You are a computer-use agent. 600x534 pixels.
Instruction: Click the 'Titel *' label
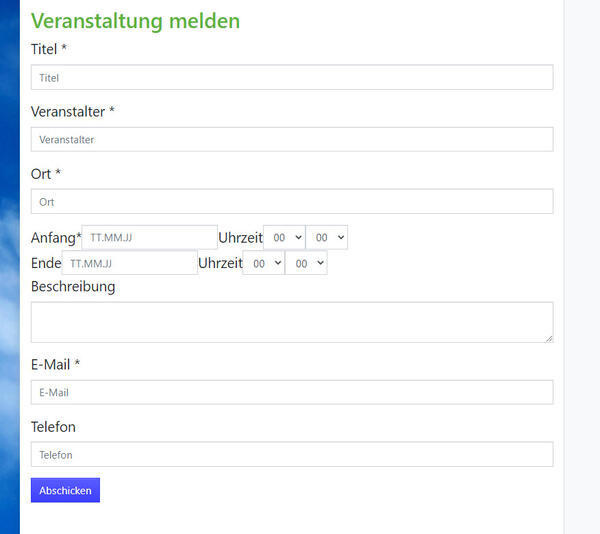tap(49, 49)
